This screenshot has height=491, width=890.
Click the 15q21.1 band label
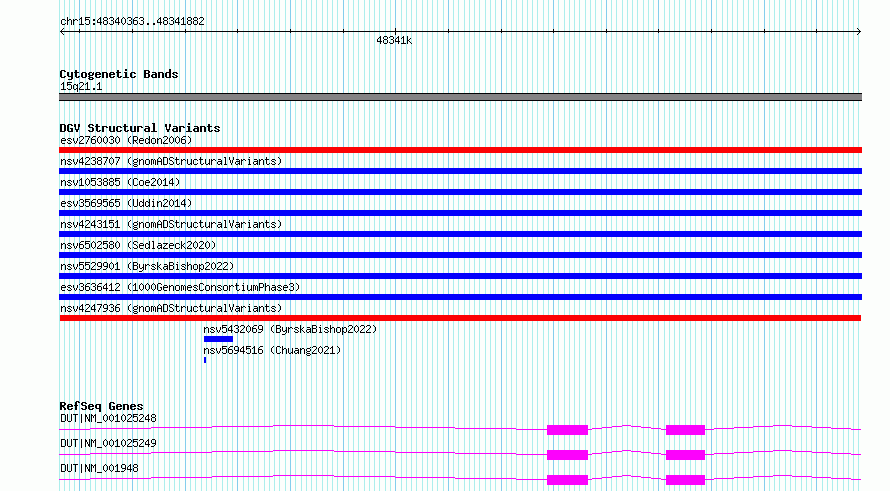(81, 86)
